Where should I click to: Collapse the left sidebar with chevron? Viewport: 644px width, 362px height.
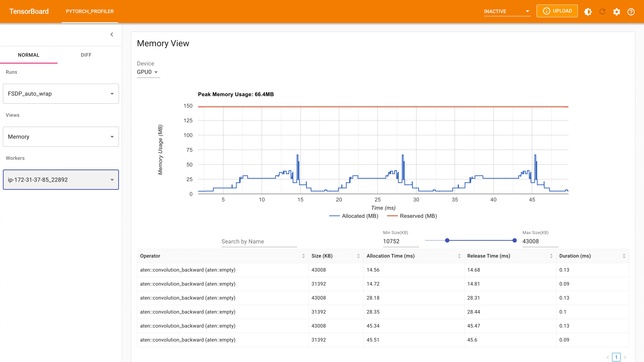point(112,34)
